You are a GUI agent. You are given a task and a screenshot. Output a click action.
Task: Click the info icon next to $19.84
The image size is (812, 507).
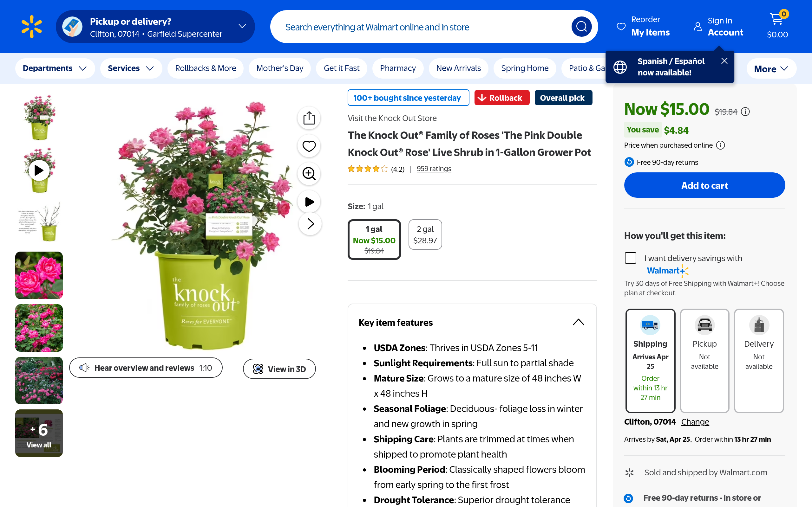(x=745, y=112)
